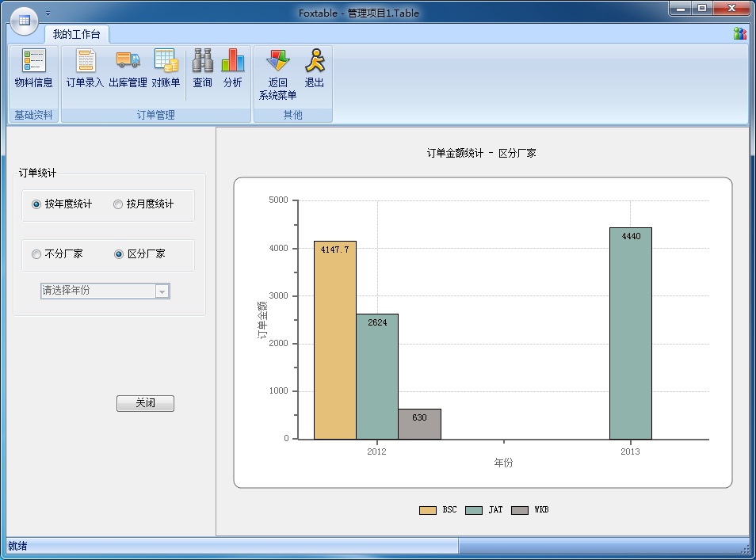756x560 pixels.
Task: Click the 基础资料 ribbon group label
Action: pyautogui.click(x=33, y=115)
